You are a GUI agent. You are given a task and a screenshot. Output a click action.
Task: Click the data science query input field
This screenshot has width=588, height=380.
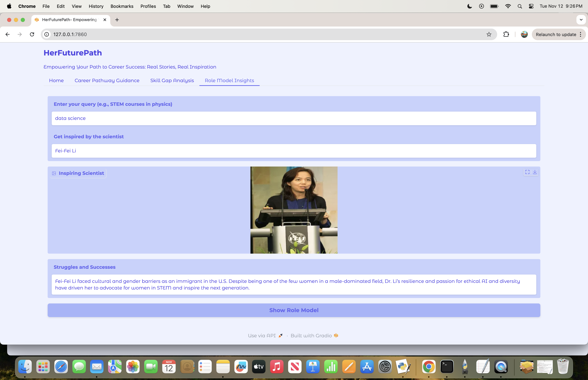pyautogui.click(x=294, y=118)
